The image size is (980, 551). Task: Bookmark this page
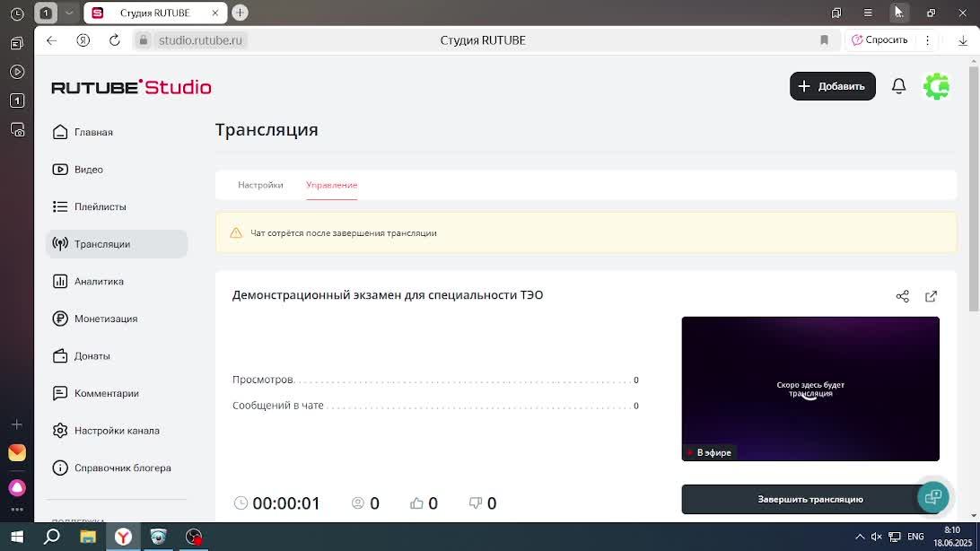coord(825,40)
